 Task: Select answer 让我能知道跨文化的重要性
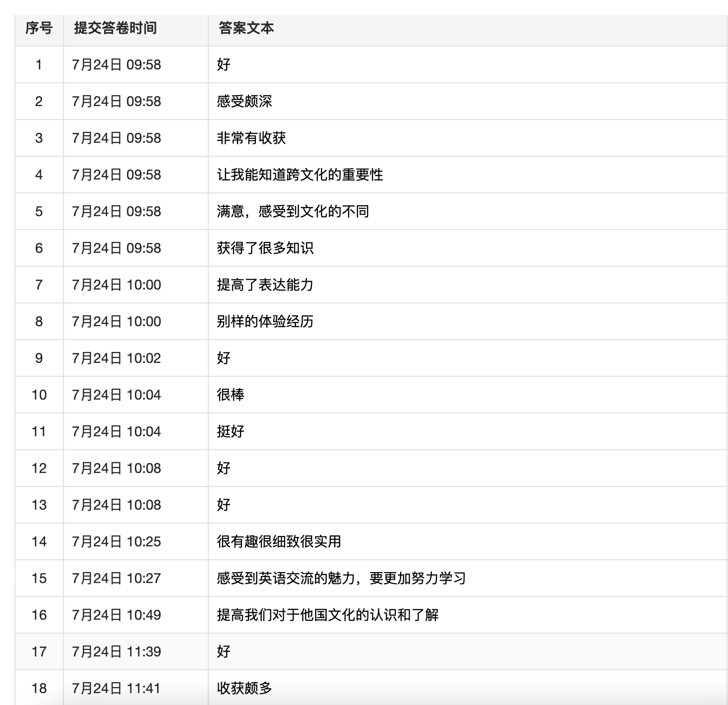pyautogui.click(x=300, y=175)
